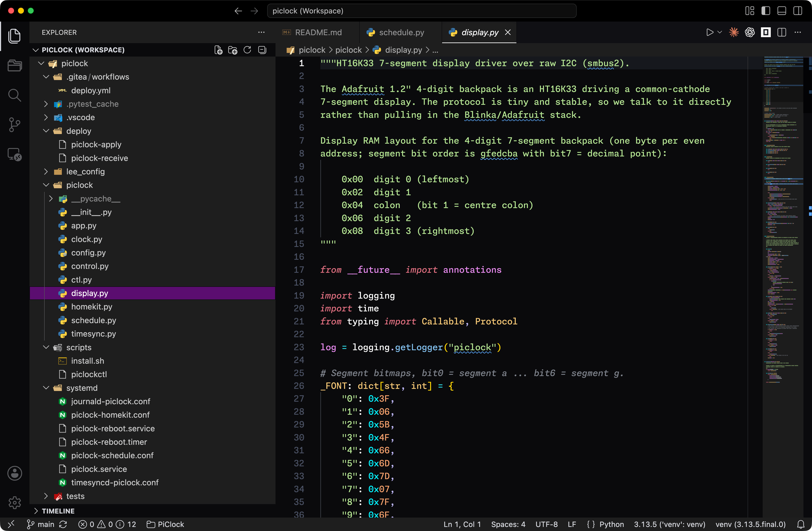Run the Python file with the play icon
The image size is (812, 531).
(710, 32)
